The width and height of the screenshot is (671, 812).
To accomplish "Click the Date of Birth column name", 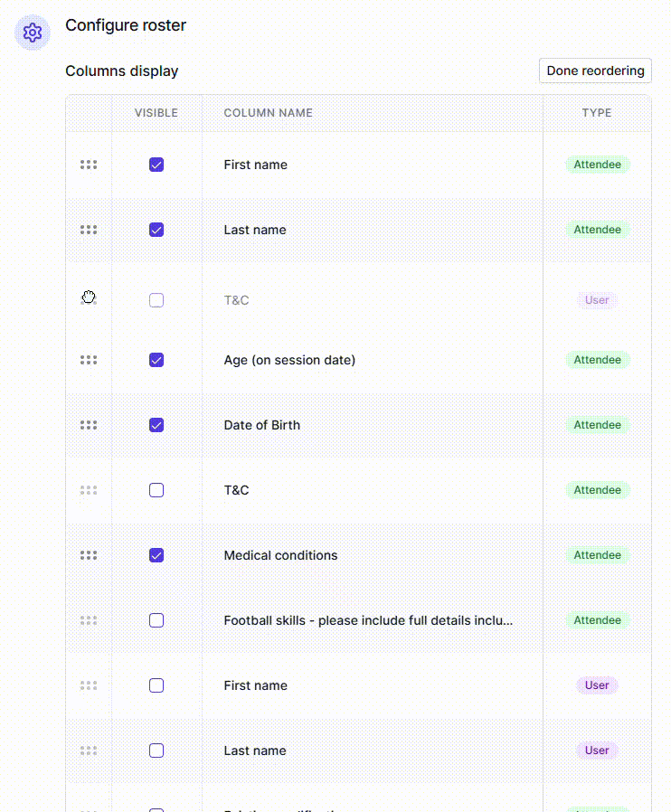I will 262,425.
